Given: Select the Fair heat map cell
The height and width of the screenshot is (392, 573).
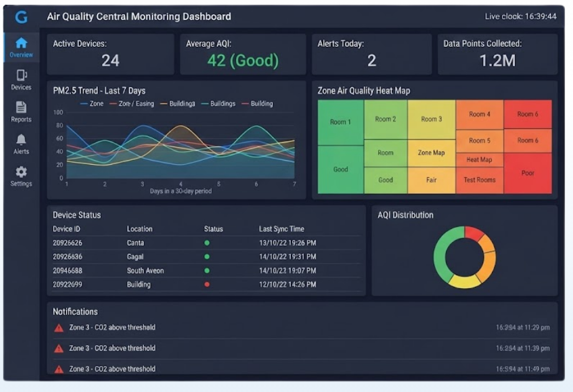Looking at the screenshot, I should click(432, 180).
